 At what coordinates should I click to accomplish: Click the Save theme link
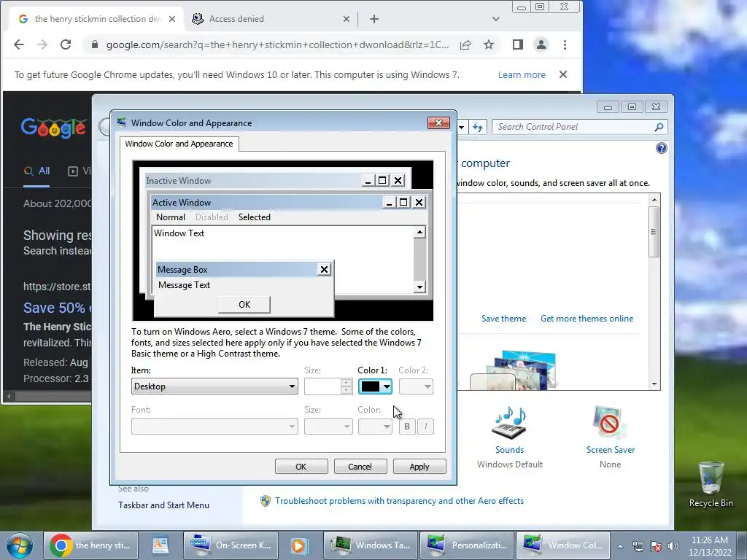point(503,319)
